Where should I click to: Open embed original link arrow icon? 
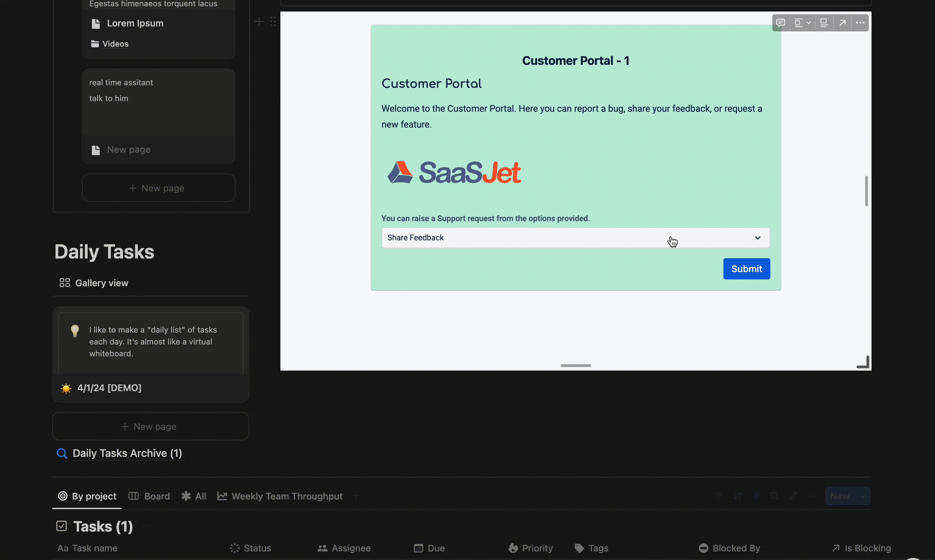[x=842, y=22]
